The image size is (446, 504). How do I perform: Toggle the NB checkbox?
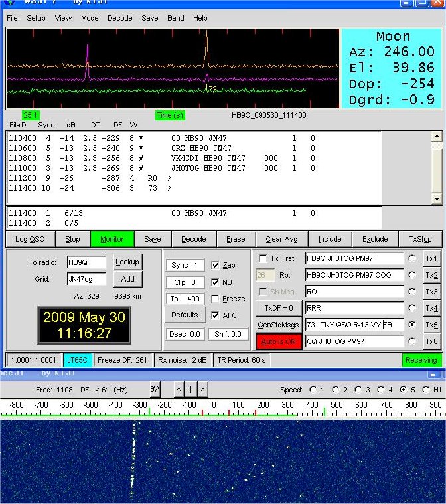[x=215, y=282]
